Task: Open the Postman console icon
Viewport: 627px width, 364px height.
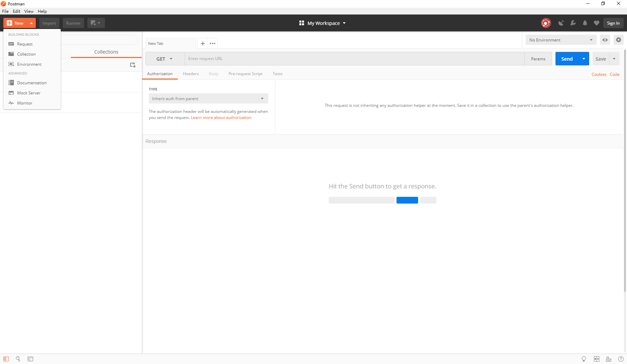Action: click(x=30, y=359)
